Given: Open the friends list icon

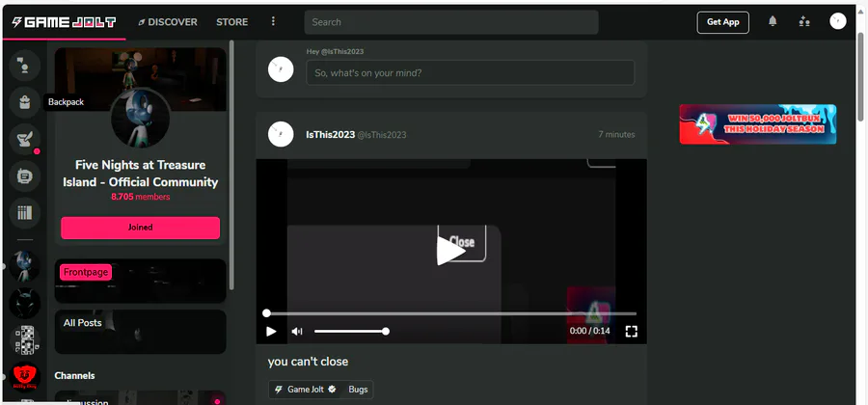Looking at the screenshot, I should point(804,21).
